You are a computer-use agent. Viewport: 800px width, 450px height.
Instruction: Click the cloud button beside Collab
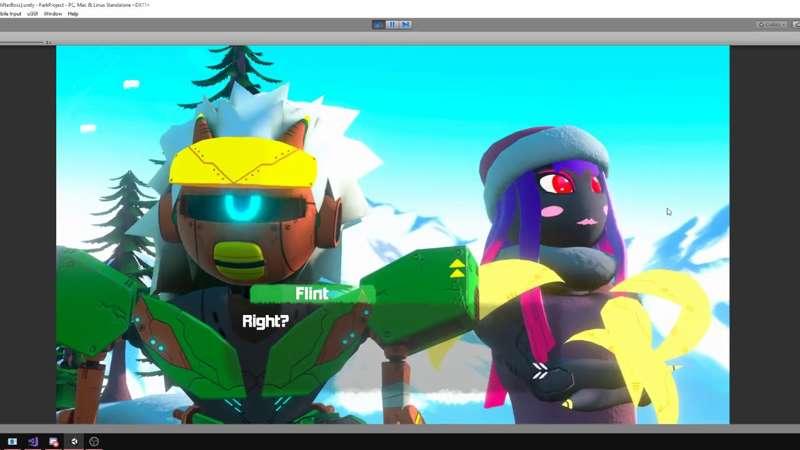795,24
